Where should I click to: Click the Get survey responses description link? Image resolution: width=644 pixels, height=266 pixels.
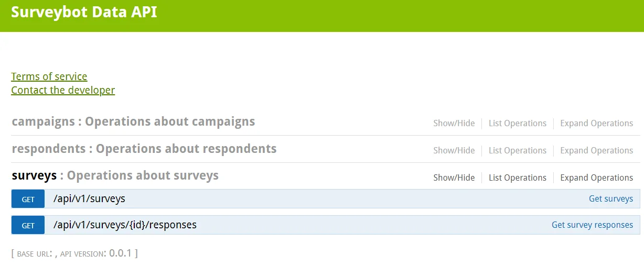(x=592, y=225)
